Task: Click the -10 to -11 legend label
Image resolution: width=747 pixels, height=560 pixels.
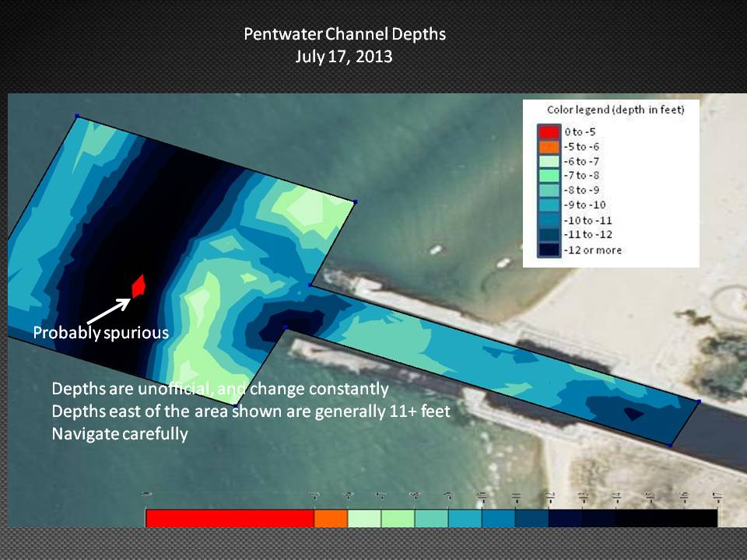Action: pyautogui.click(x=587, y=220)
